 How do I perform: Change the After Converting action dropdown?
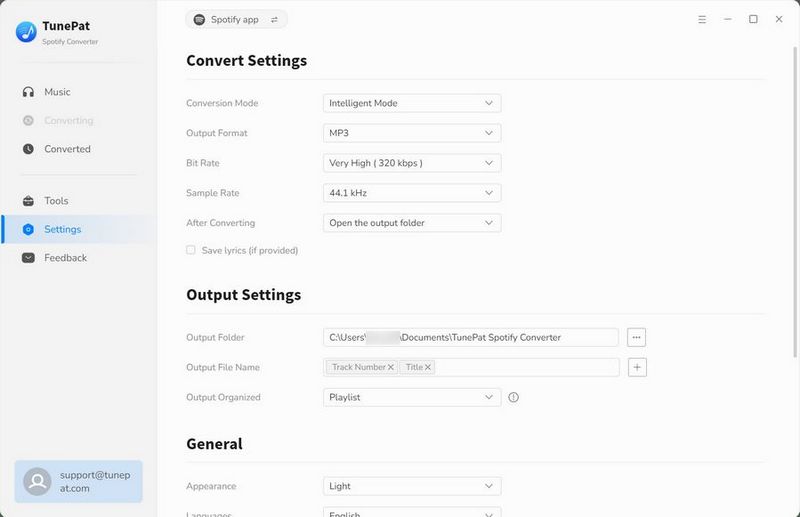412,223
